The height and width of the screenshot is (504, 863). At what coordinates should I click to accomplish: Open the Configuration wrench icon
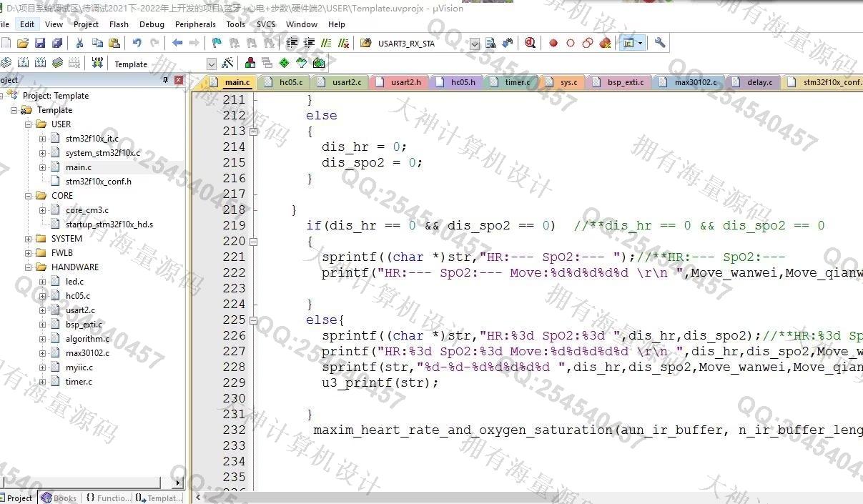[660, 43]
